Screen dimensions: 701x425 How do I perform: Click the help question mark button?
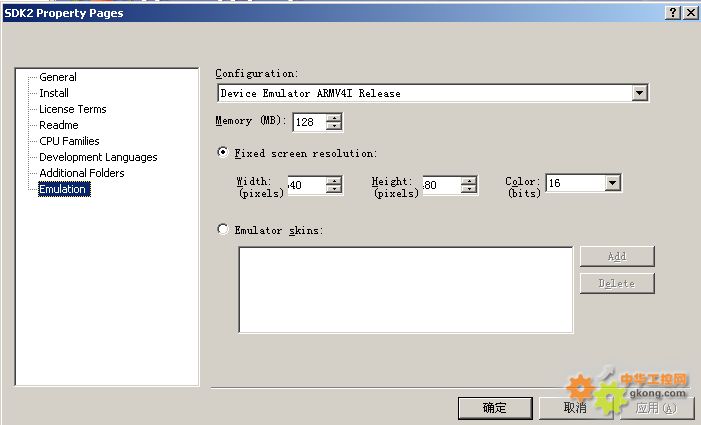click(x=673, y=13)
